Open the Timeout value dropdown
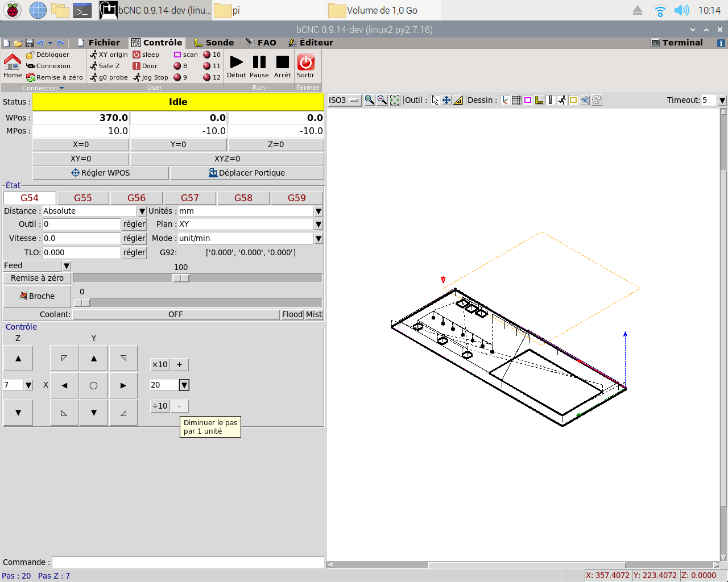 point(722,100)
